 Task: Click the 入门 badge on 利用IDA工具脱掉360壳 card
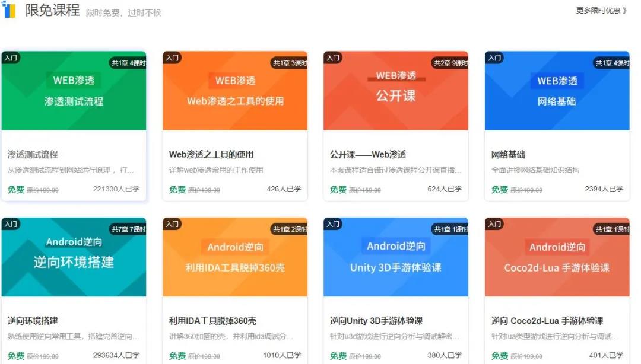click(172, 224)
